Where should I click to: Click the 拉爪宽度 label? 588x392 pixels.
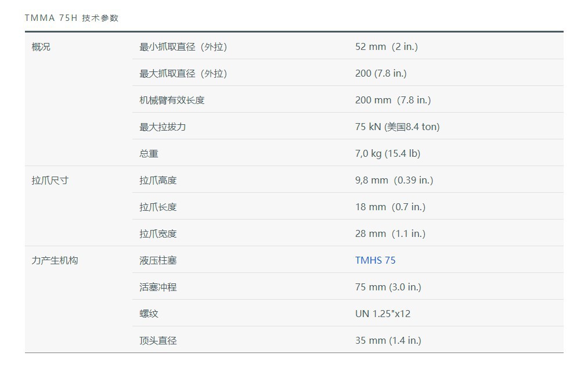click(x=158, y=233)
